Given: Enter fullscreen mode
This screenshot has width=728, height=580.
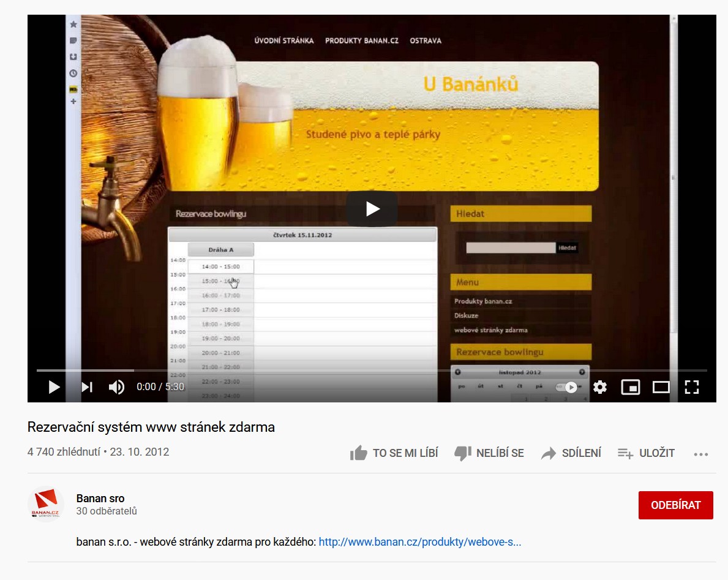Looking at the screenshot, I should [692, 387].
